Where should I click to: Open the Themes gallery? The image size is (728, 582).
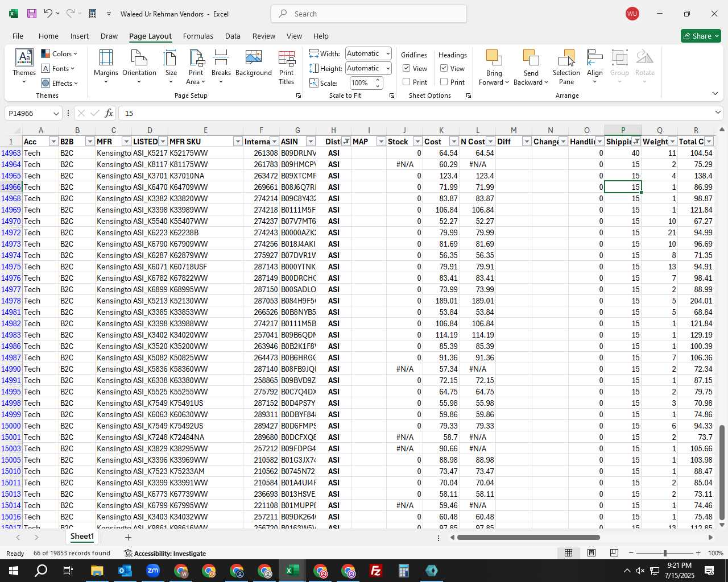tap(24, 67)
